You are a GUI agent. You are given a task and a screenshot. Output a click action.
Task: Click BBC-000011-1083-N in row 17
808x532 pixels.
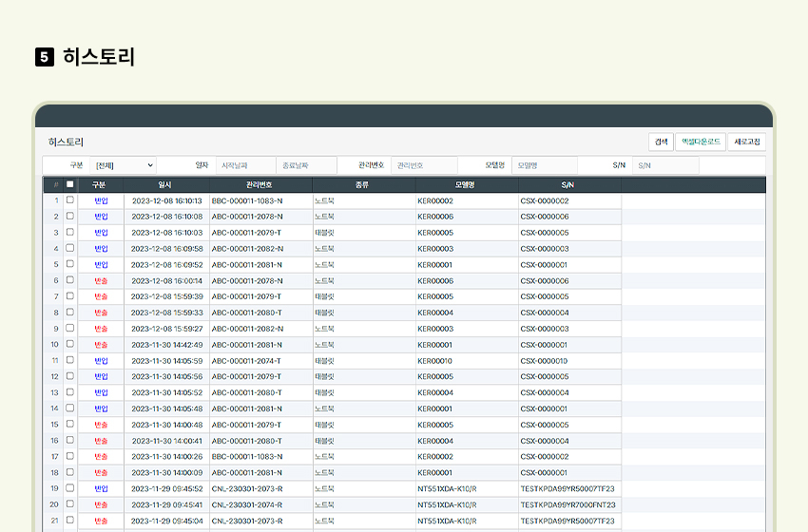tap(247, 457)
